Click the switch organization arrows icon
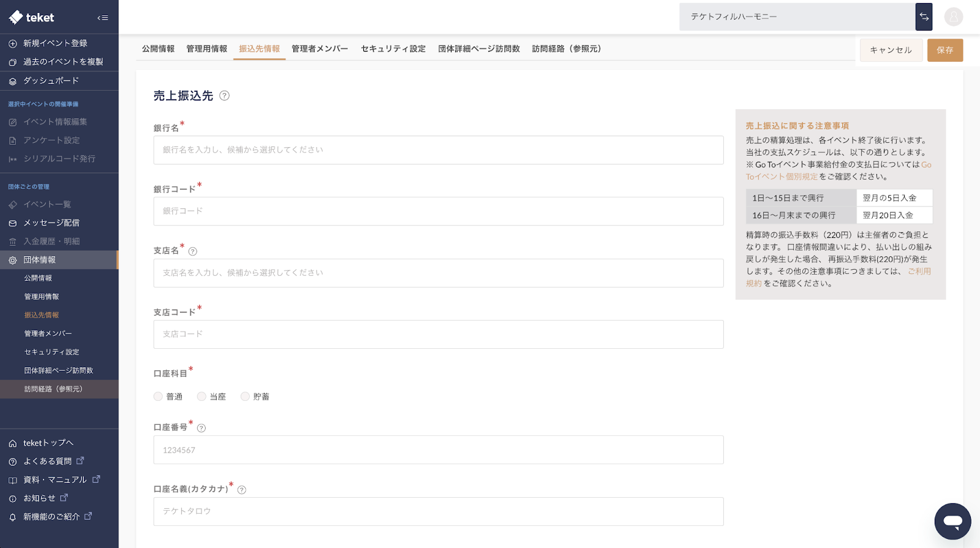Image resolution: width=980 pixels, height=548 pixels. coord(924,17)
